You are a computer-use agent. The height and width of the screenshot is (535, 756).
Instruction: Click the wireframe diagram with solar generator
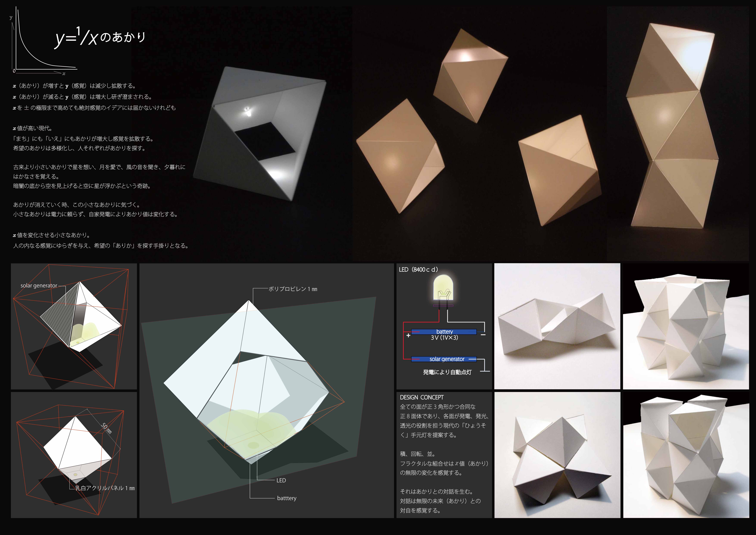(74, 326)
